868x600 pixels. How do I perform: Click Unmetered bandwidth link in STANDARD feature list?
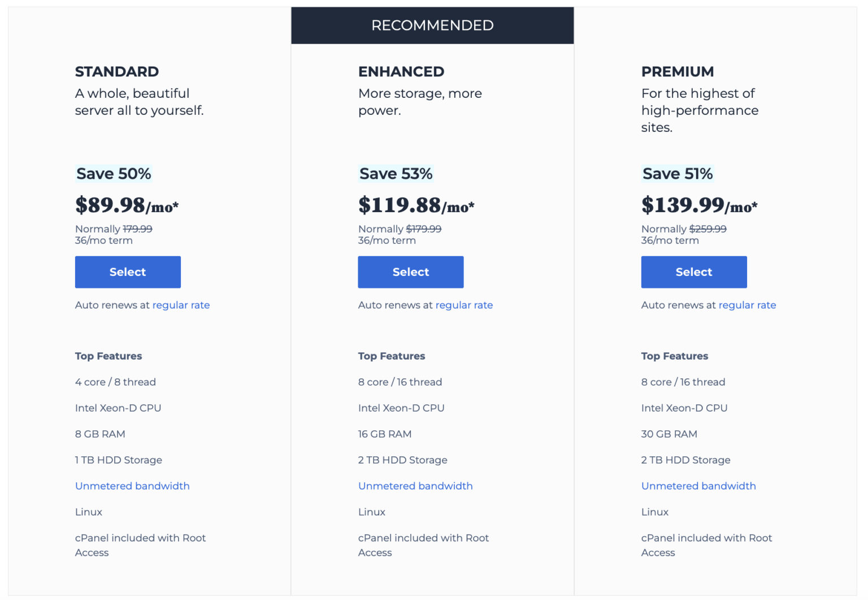(132, 486)
